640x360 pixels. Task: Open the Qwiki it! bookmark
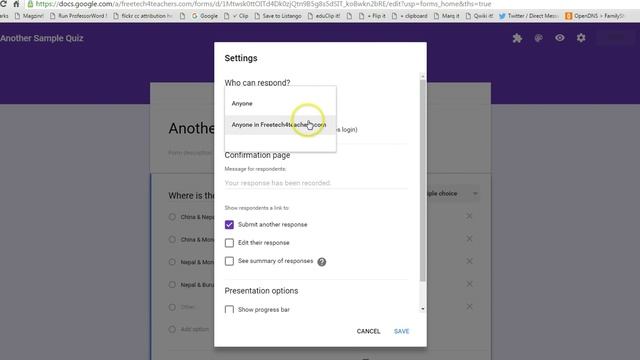(479, 16)
